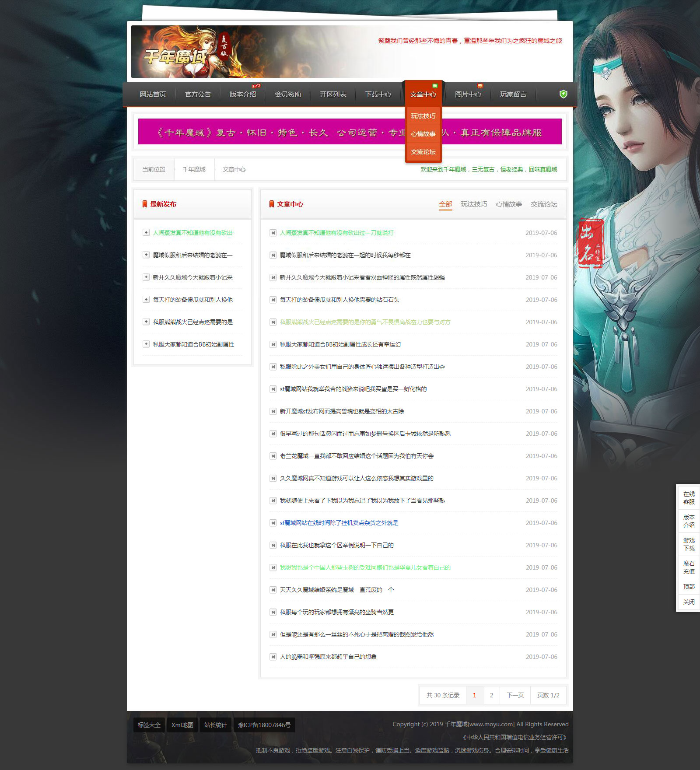This screenshot has height=770, width=700.
Task: Click arrow icon beside 新开魔域sf发布网而提高兽魂
Action: tap(273, 411)
